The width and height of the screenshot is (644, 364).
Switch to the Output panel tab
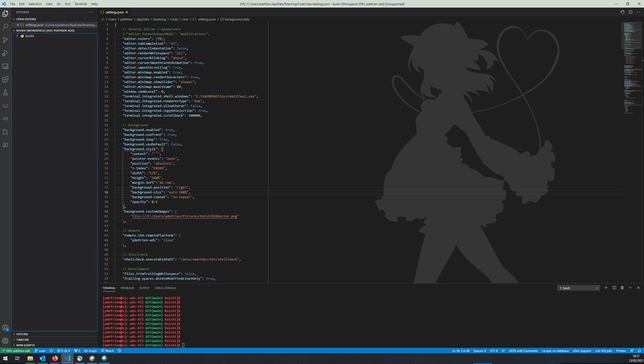[144, 288]
